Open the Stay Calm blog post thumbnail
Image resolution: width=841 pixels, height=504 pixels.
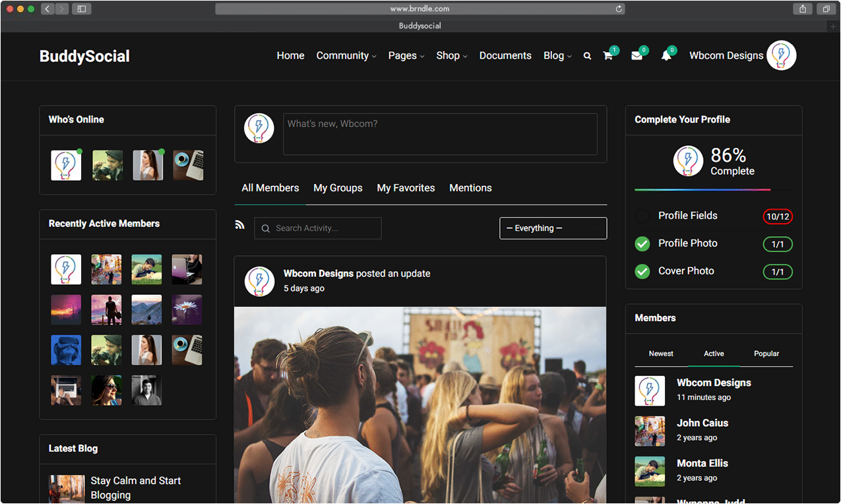point(67,489)
